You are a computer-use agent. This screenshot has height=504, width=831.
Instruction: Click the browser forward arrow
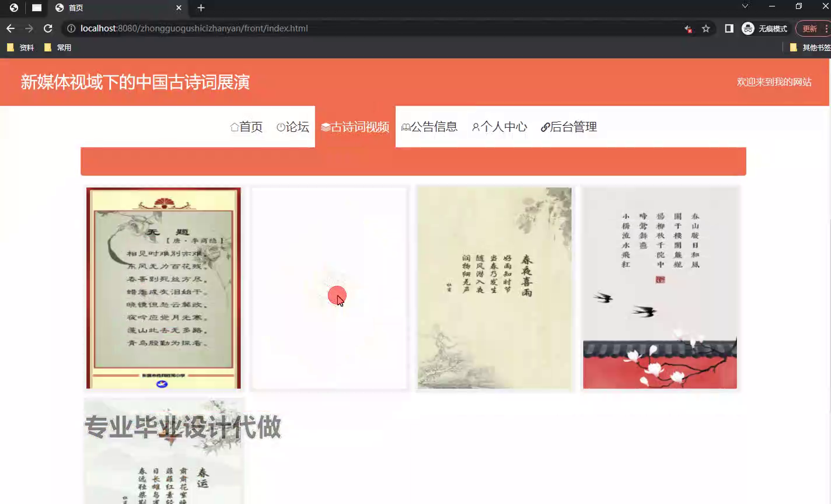tap(29, 28)
